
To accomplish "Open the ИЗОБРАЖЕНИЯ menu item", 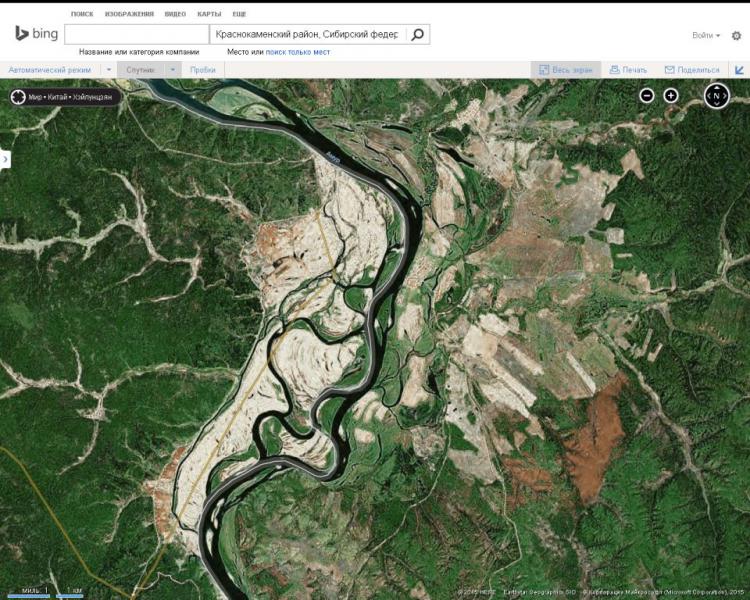I will coord(129,14).
